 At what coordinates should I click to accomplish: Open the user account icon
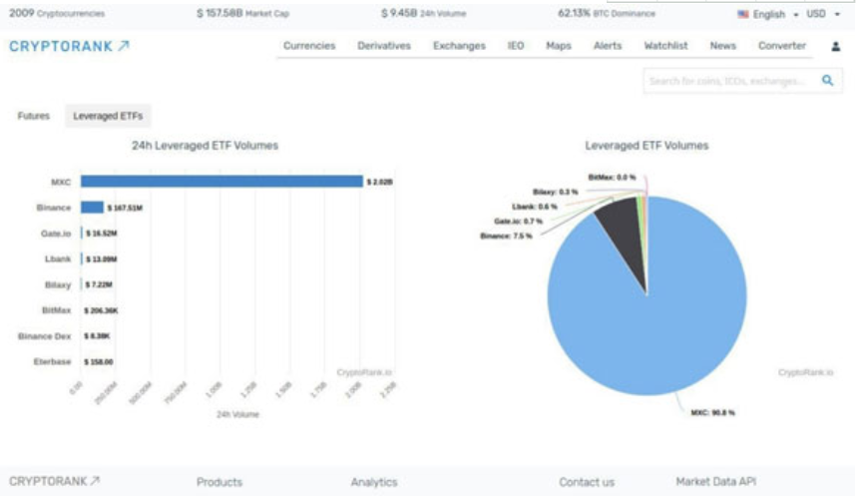click(836, 47)
